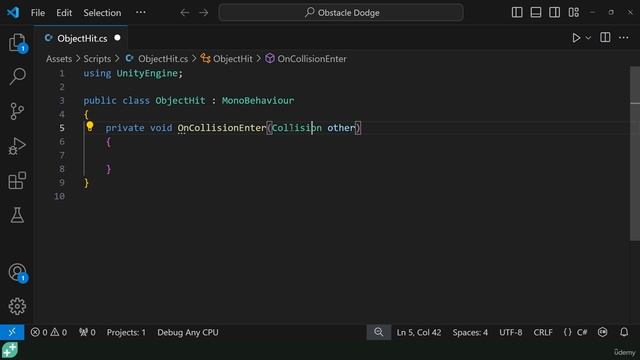Show more menu bar items

tap(141, 12)
